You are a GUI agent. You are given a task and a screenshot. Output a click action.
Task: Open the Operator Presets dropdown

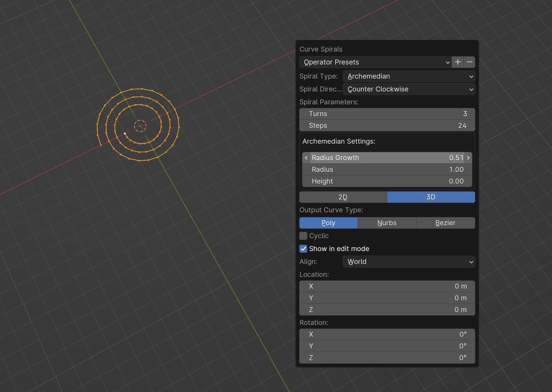pyautogui.click(x=375, y=62)
